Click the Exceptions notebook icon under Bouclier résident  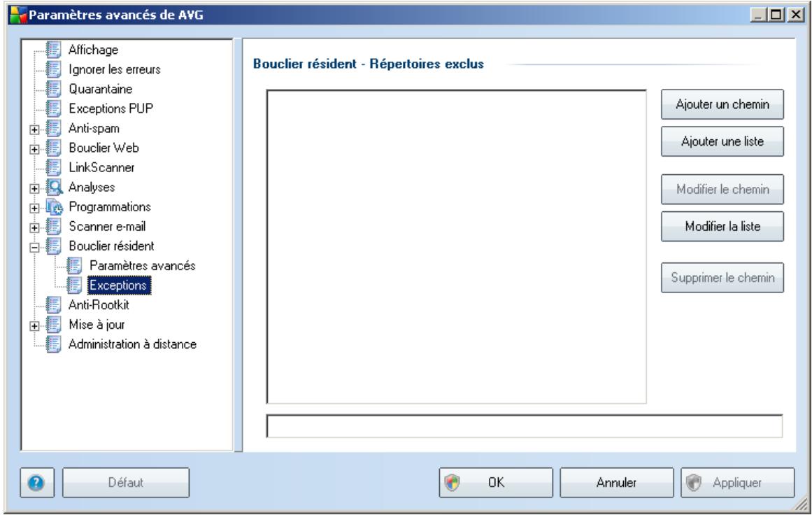(x=74, y=285)
